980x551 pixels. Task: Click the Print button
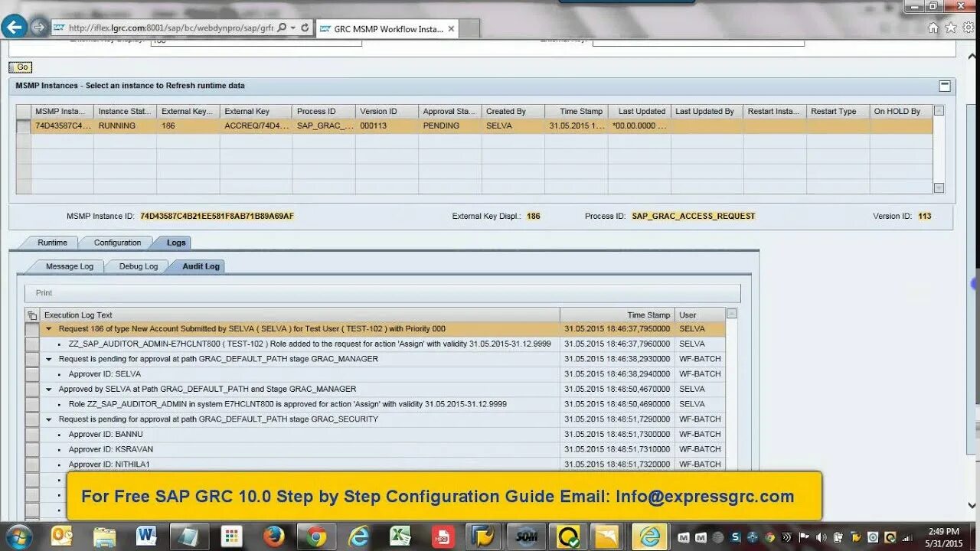pos(44,293)
